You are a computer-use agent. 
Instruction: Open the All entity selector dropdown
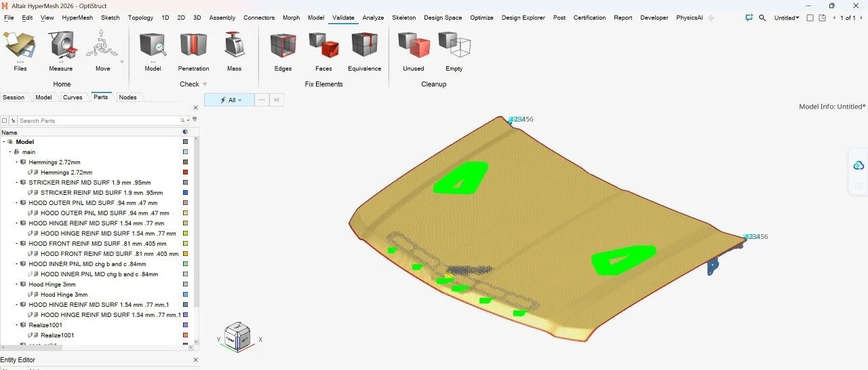coord(229,100)
